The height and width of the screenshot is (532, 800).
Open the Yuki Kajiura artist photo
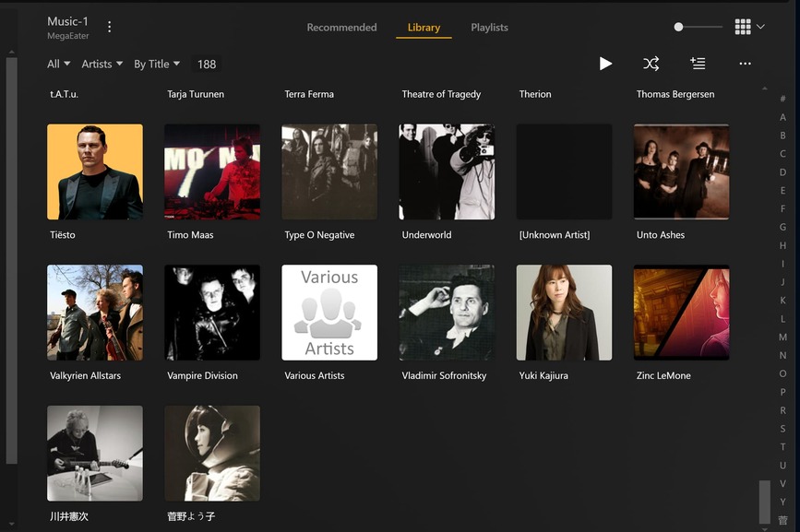(564, 313)
